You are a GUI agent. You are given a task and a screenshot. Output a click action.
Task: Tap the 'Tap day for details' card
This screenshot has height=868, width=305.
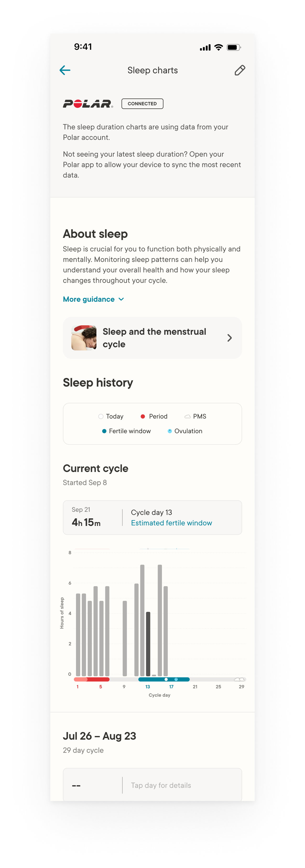tap(152, 785)
